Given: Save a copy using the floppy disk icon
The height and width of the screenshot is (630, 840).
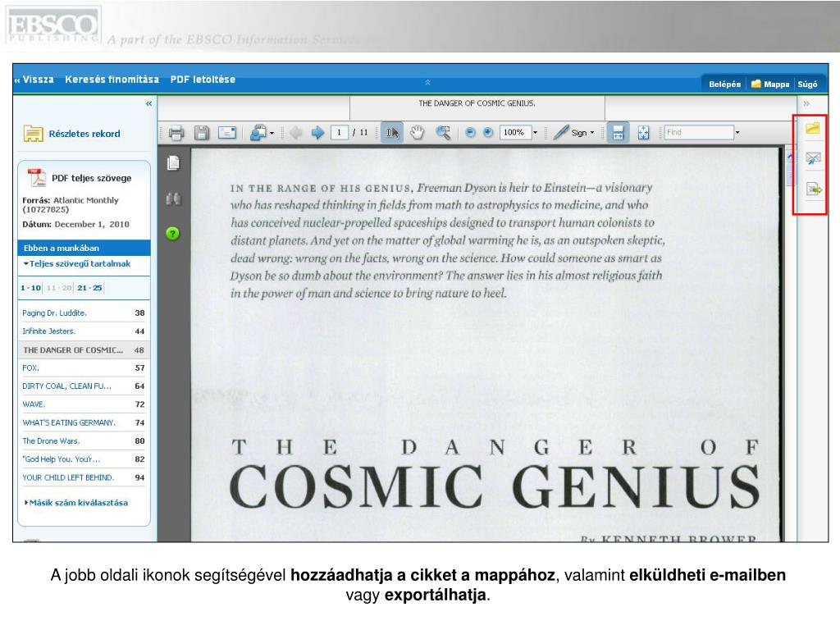Looking at the screenshot, I should 202,132.
